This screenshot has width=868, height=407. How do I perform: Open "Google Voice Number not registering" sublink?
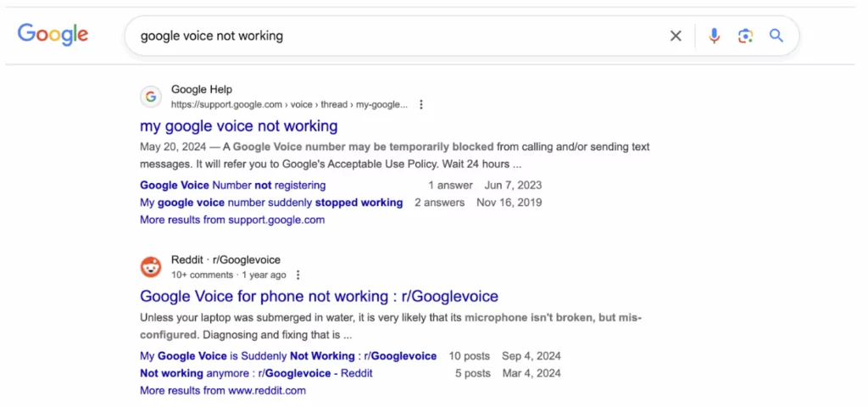coord(232,185)
